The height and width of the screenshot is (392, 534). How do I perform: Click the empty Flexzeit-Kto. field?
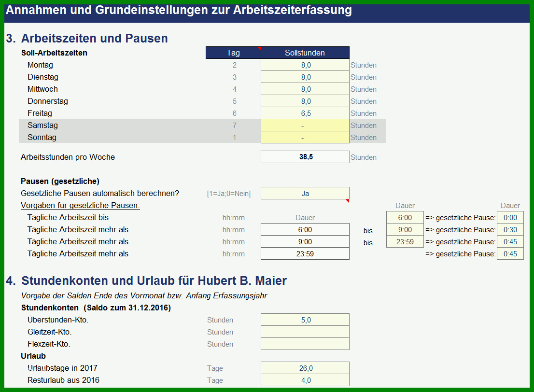pyautogui.click(x=305, y=344)
